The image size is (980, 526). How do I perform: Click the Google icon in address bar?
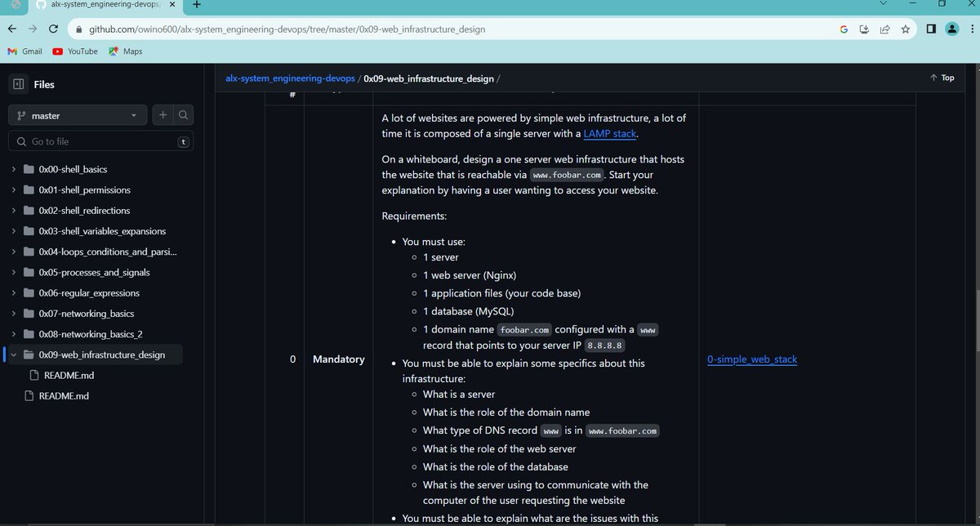[844, 29]
